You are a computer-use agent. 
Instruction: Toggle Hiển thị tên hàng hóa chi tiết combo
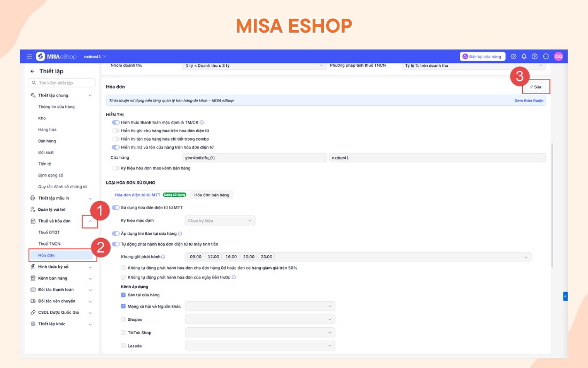click(x=115, y=139)
